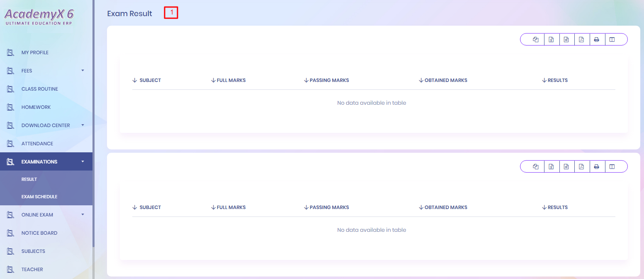Export first table as Excel file
Viewport: 644px width, 279px height.
(551, 40)
